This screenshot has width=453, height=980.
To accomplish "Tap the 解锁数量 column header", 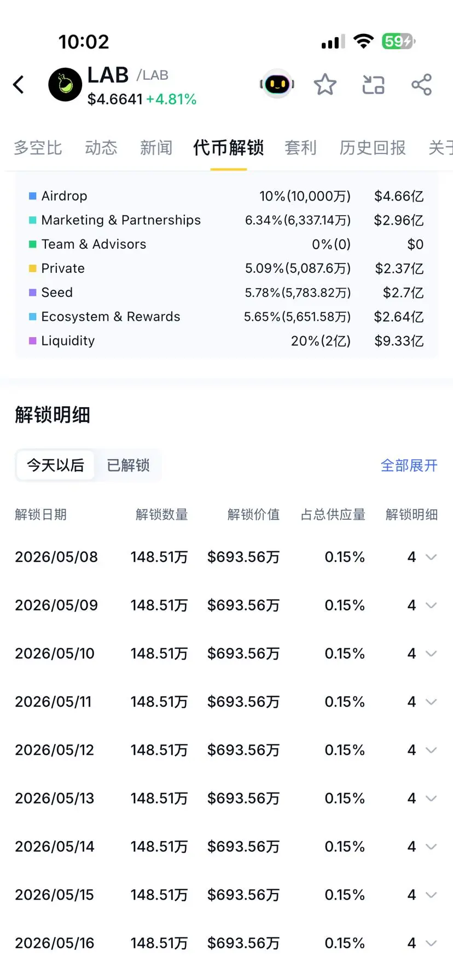I will coord(162,514).
